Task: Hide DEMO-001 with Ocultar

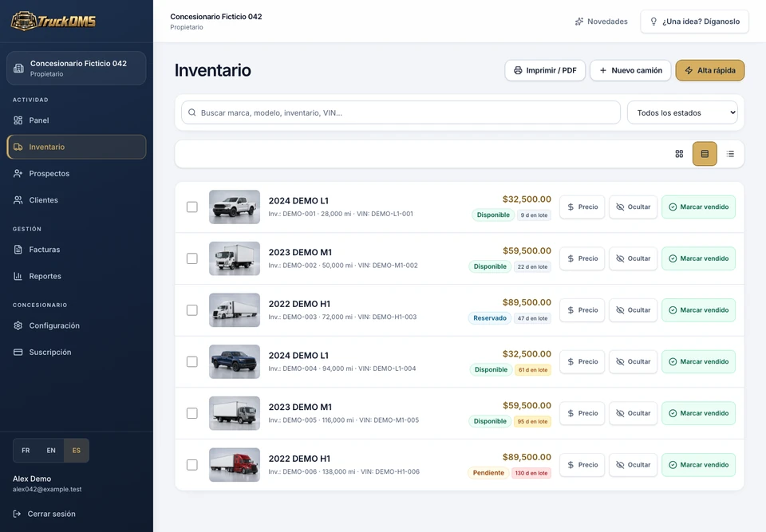Action: (633, 207)
